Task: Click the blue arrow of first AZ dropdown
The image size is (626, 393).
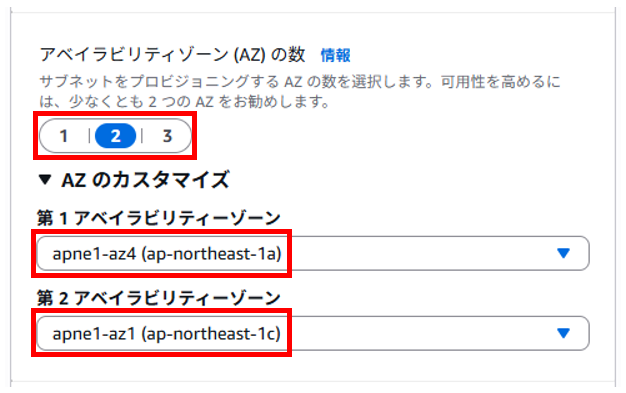Action: click(563, 253)
